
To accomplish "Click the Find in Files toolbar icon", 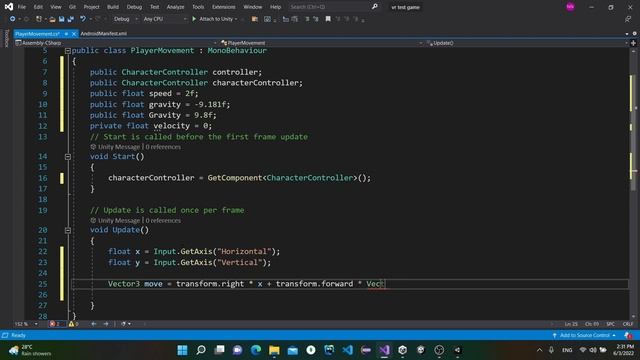I will (255, 19).
